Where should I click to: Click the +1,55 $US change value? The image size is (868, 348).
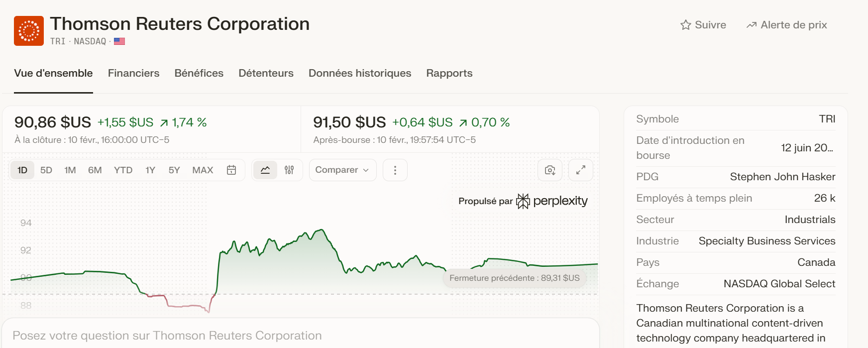(125, 122)
